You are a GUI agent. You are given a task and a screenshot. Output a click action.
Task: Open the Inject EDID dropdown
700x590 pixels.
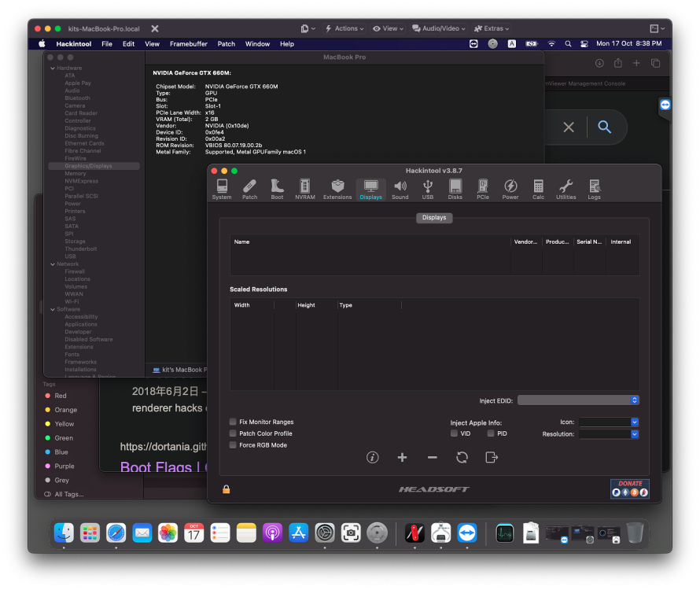coord(578,400)
